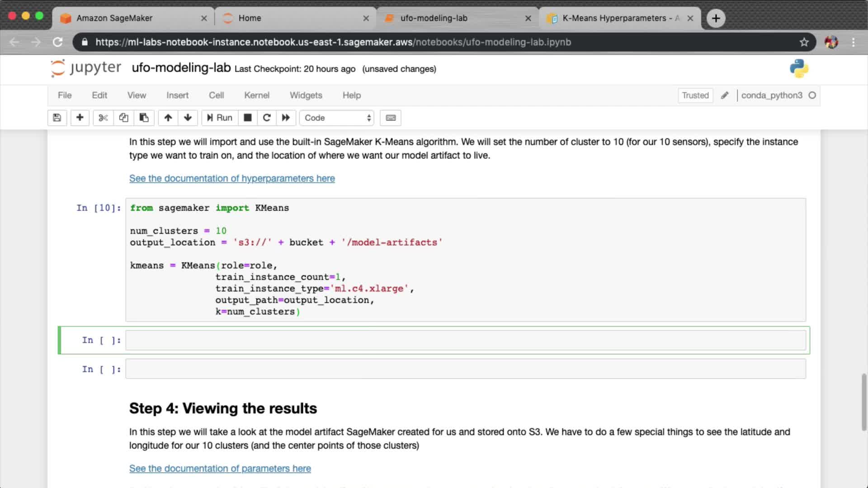
Task: Insert cell below with plus icon
Action: [80, 118]
